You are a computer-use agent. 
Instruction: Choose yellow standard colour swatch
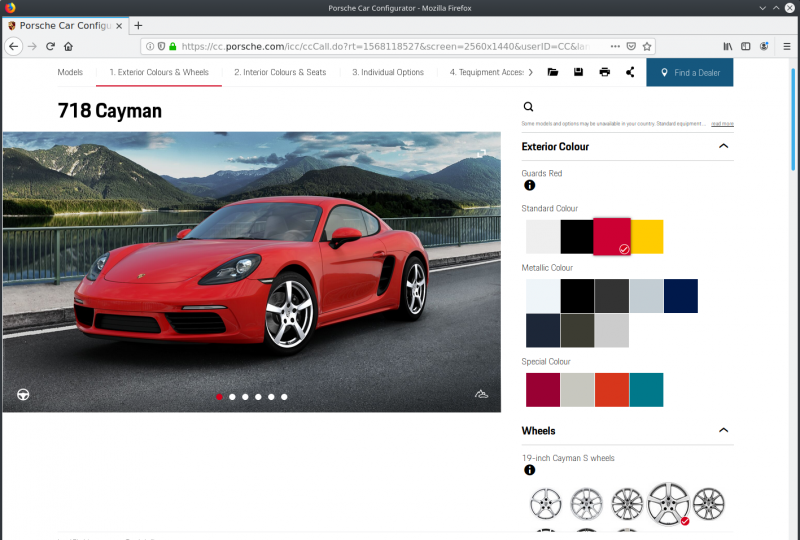[x=647, y=237]
